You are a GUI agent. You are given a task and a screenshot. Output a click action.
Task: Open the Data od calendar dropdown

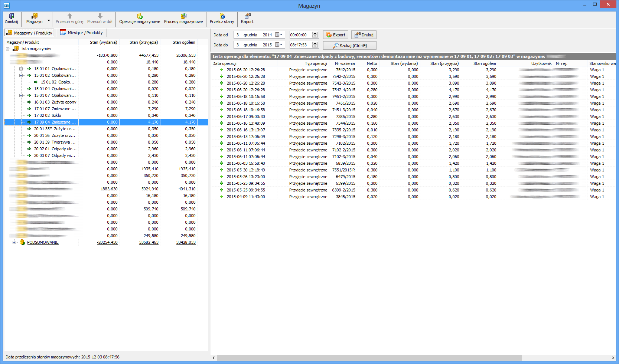point(279,35)
